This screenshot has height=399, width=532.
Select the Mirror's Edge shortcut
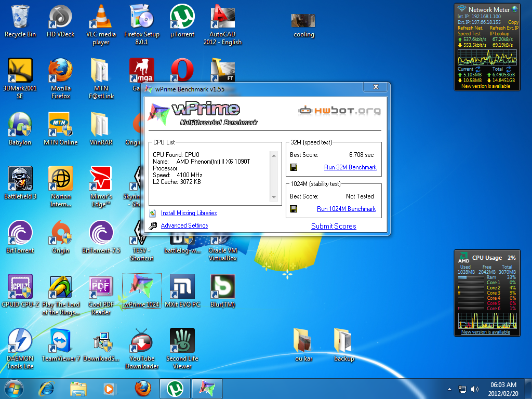101,187
